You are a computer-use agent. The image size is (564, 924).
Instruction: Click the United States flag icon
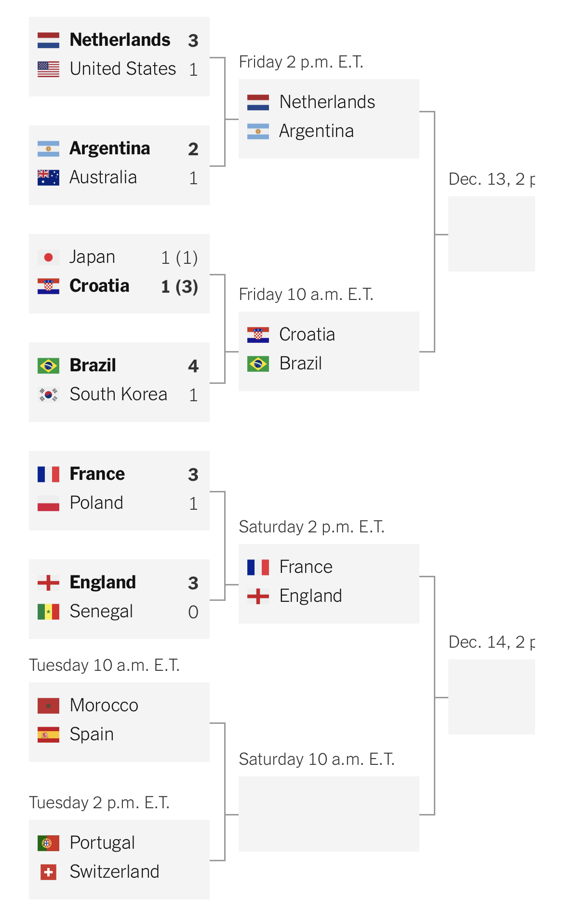[x=48, y=69]
